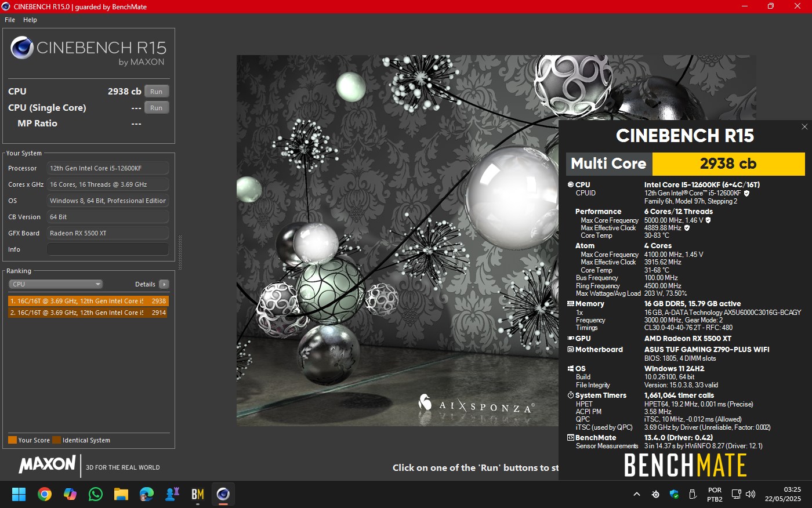Click the BENCHMATE logo at panel bottom
Viewport: 812px width, 508px height.
pyautogui.click(x=685, y=465)
